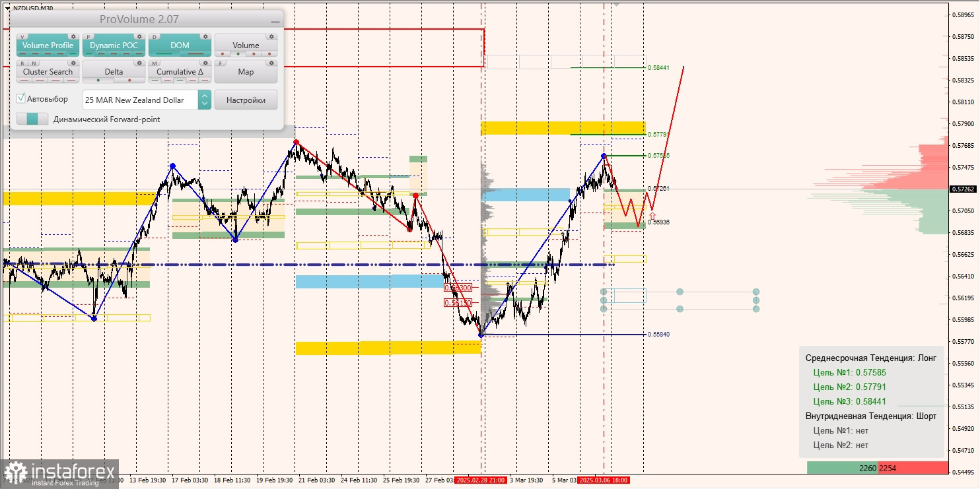Screen dimensions: 980x489
Task: Click the N hotkey tag on Cluster Search
Action: click(x=34, y=63)
